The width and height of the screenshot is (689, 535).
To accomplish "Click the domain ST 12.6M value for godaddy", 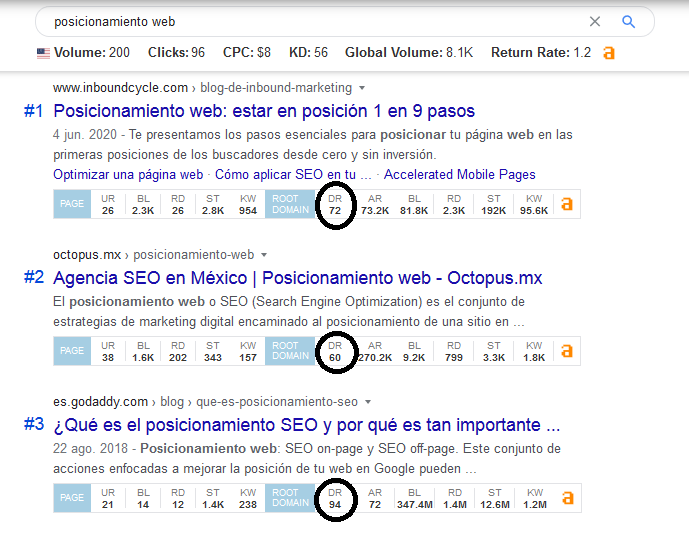I will click(x=495, y=505).
